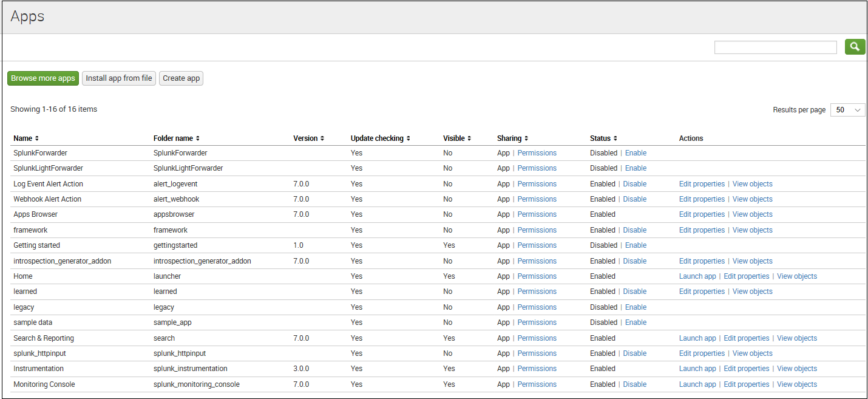The image size is (868, 399).
Task: Edit properties of Home app
Action: point(747,276)
